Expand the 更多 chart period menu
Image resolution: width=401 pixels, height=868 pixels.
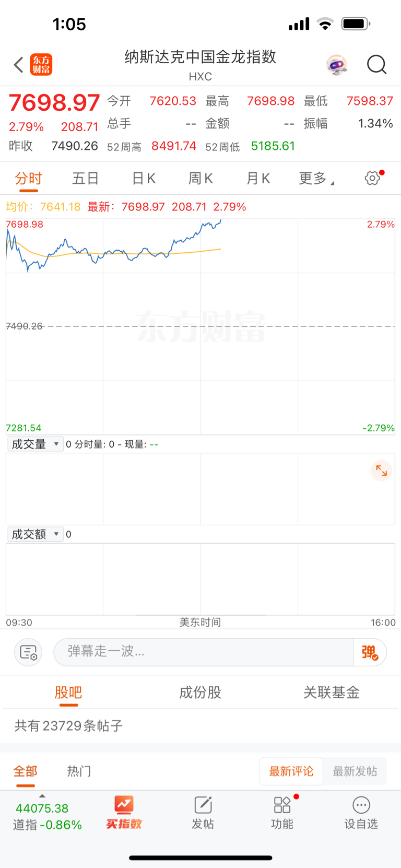click(316, 179)
